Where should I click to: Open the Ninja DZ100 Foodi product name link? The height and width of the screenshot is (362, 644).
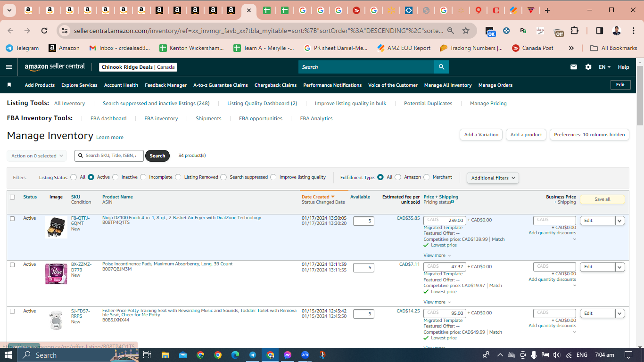[182, 218]
